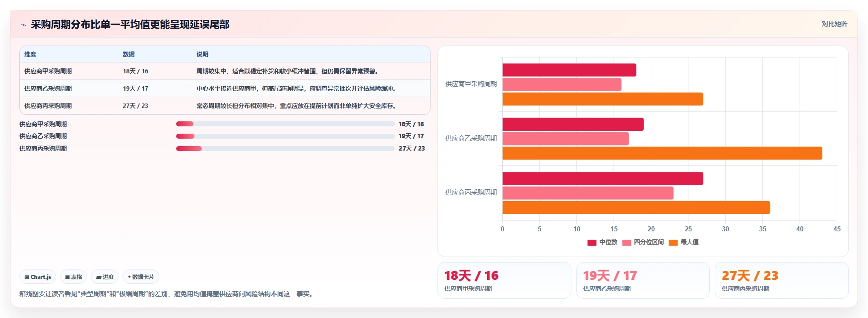
Task: Toggle the 四分位区间 legend swatch
Action: pos(626,242)
